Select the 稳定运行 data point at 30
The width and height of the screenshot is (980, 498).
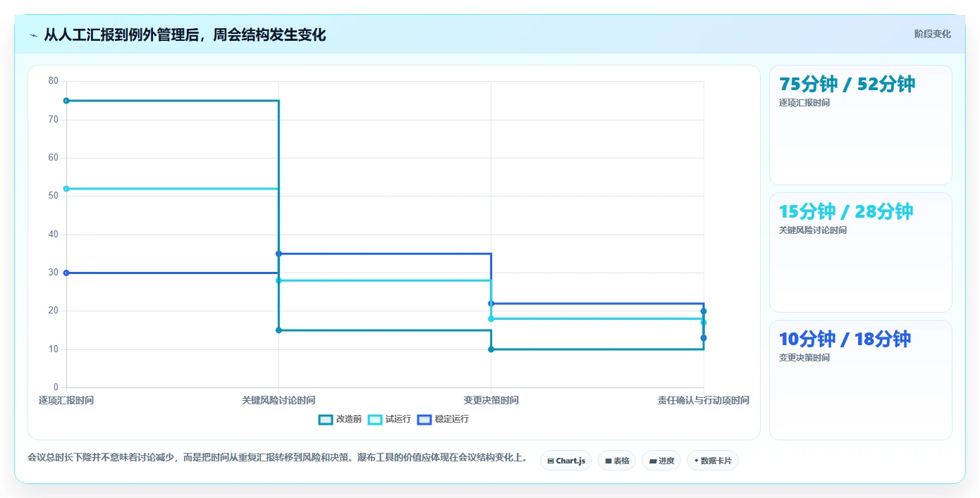[x=66, y=273]
